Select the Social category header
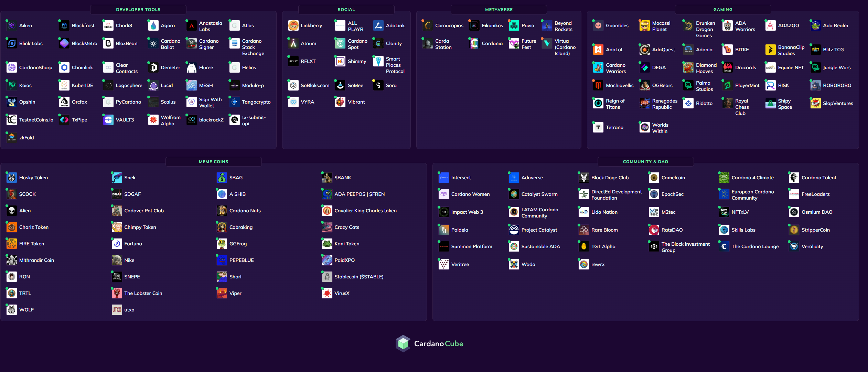Screen dimensions: 868x372 [346, 10]
